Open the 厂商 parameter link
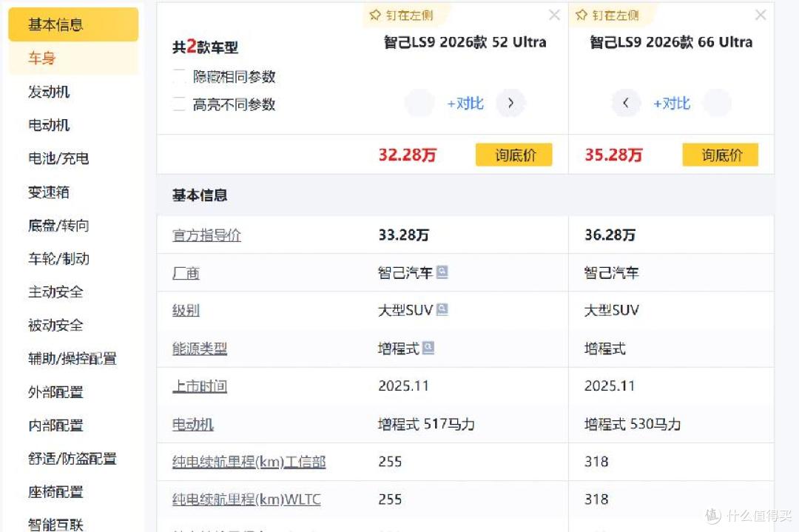Image resolution: width=799 pixels, height=532 pixels. pyautogui.click(x=186, y=273)
